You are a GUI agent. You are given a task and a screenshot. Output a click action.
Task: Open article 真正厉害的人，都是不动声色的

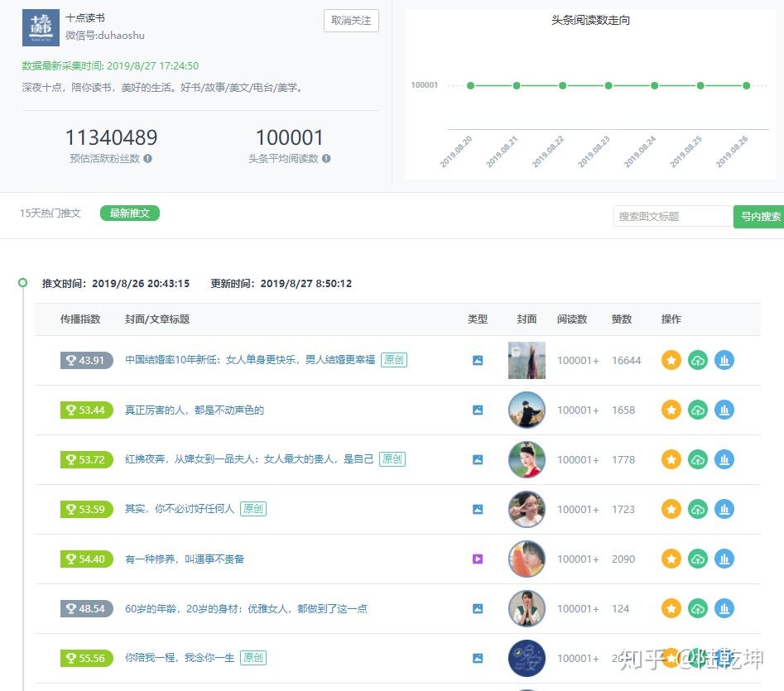195,410
